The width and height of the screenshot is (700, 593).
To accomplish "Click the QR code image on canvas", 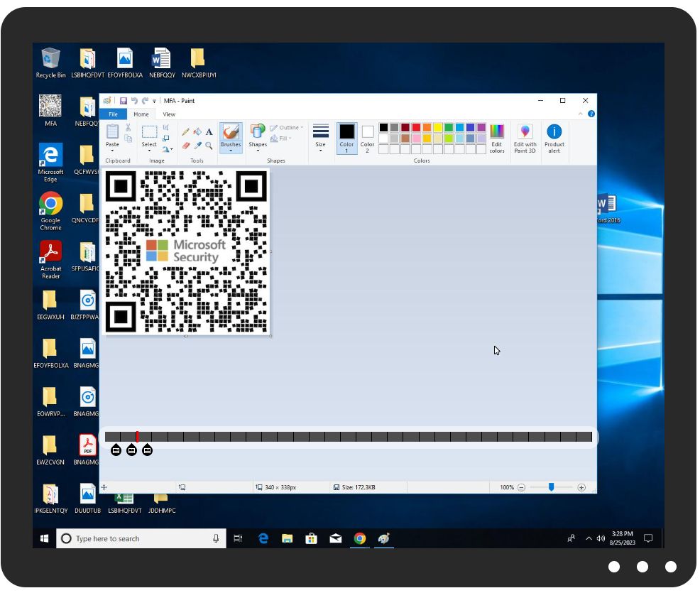I will [x=186, y=252].
